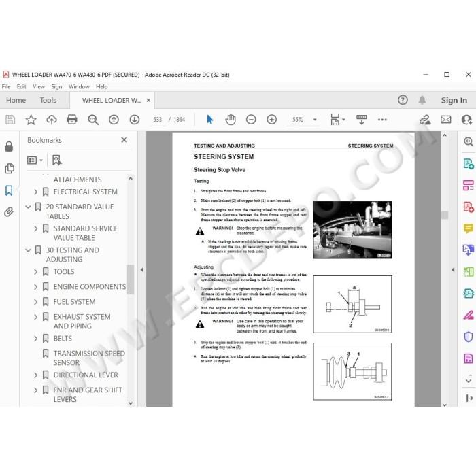Close the WHEEL LOADER document tab

tap(148, 100)
